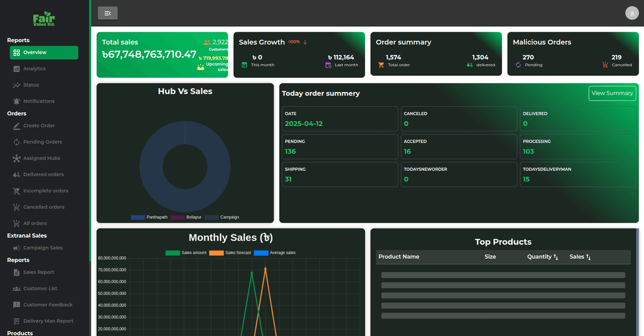Click the Delivered orders scooter icon
The height and width of the screenshot is (336, 644).
pos(17,175)
